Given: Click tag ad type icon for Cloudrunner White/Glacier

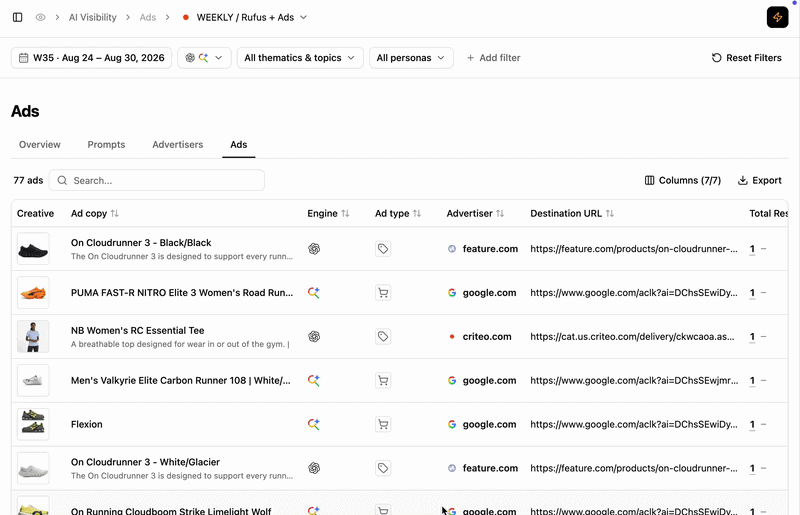Looking at the screenshot, I should pos(383,468).
